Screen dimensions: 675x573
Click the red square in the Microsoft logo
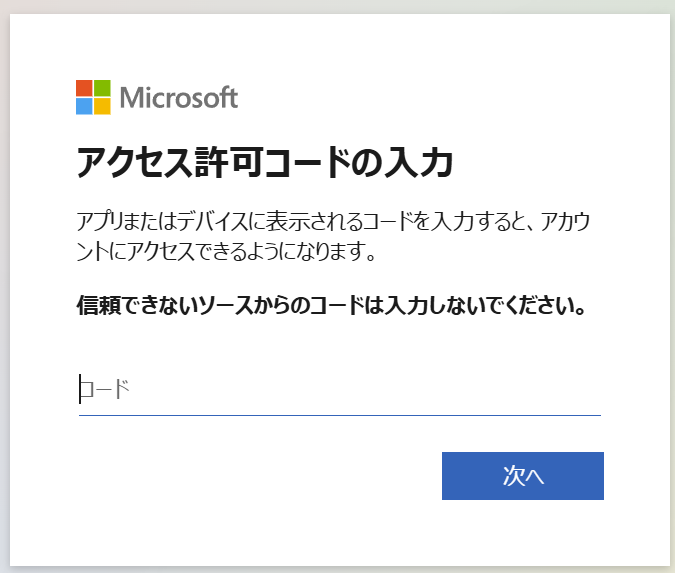click(84, 88)
